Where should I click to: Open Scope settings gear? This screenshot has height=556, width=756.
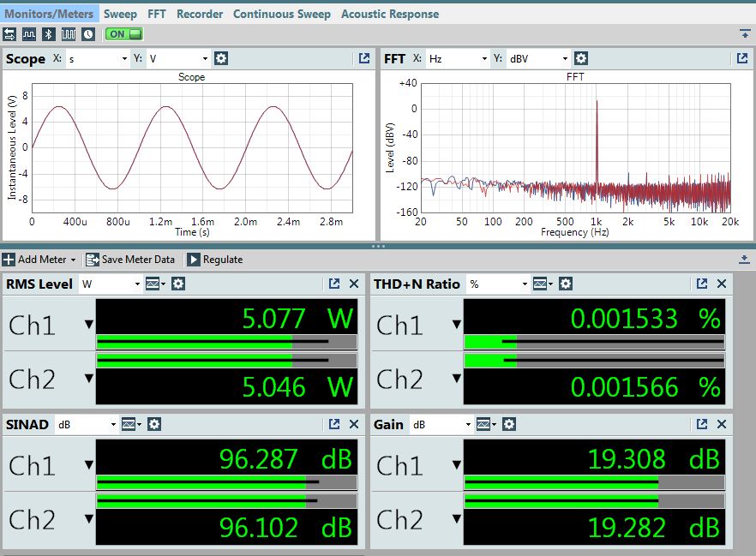[221, 59]
